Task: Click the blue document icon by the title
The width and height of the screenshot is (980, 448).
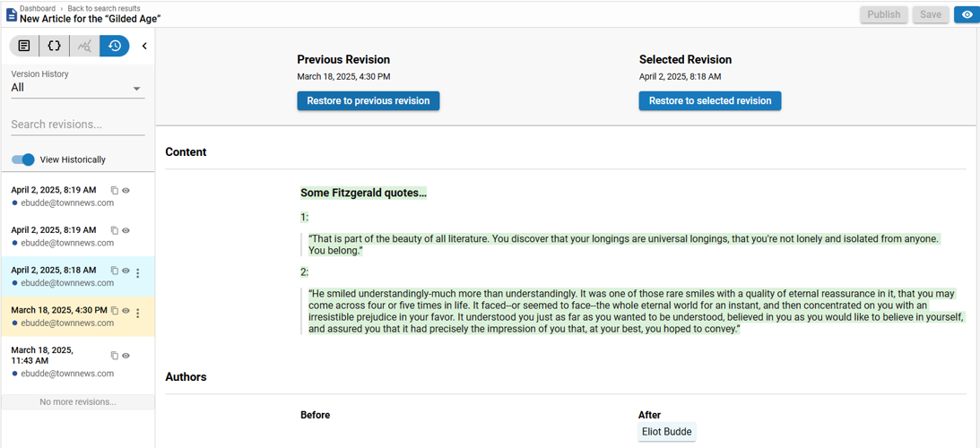Action: [12, 14]
